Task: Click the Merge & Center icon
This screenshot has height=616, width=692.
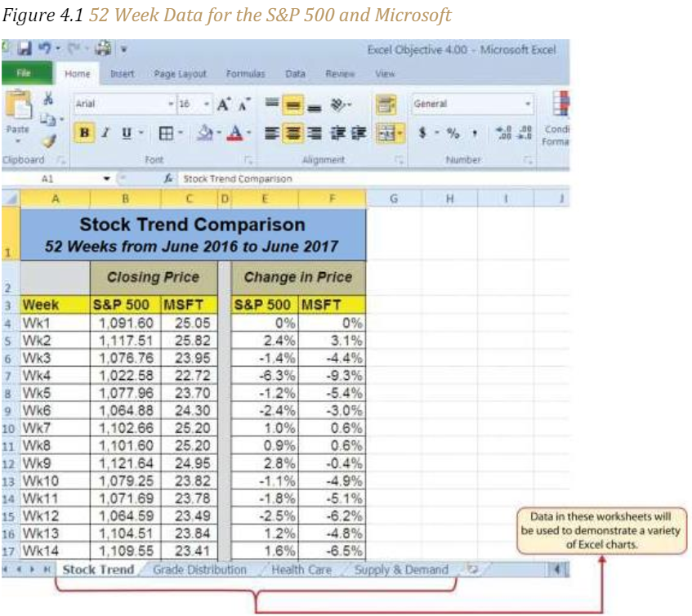Action: coord(386,133)
